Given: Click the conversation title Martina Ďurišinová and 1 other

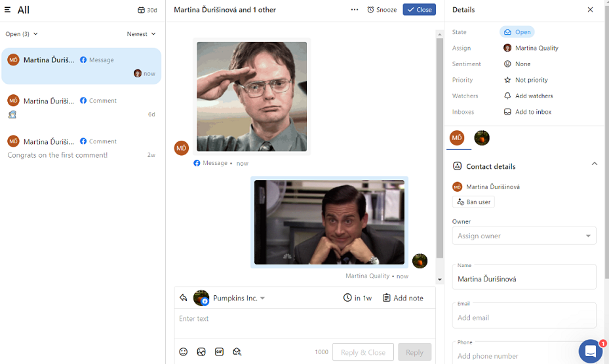Looking at the screenshot, I should (x=225, y=10).
